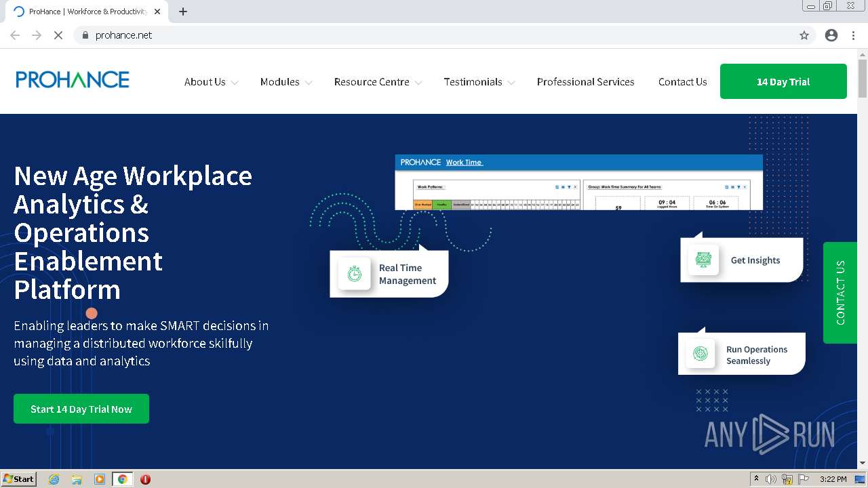Open Professional Services page

click(x=586, y=82)
